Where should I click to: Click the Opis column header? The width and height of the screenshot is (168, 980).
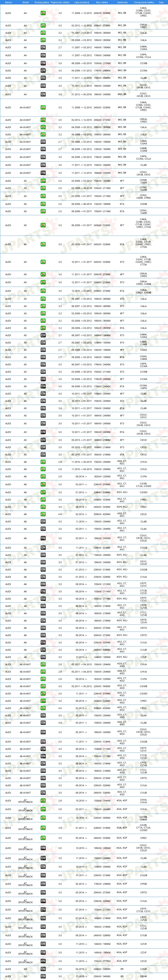161,2
